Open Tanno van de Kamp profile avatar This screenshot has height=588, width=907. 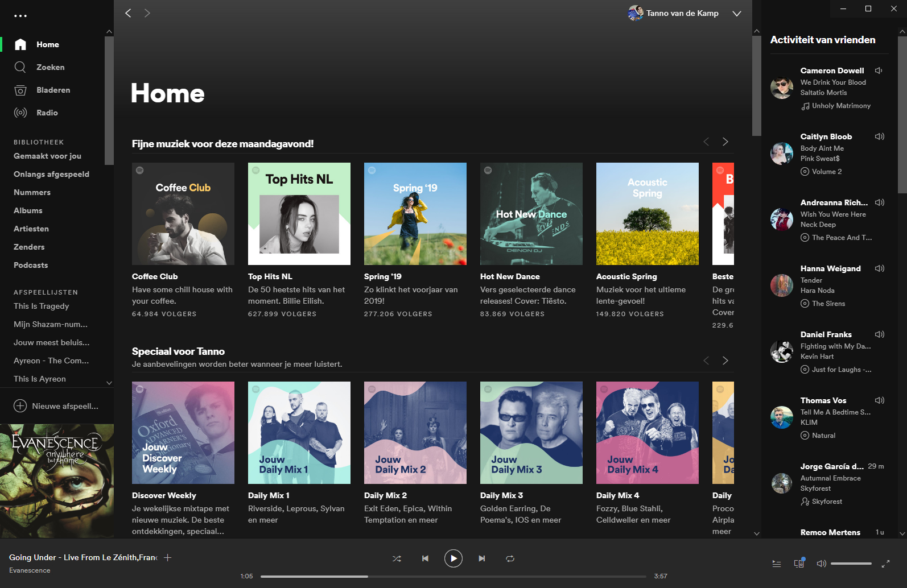pos(636,13)
